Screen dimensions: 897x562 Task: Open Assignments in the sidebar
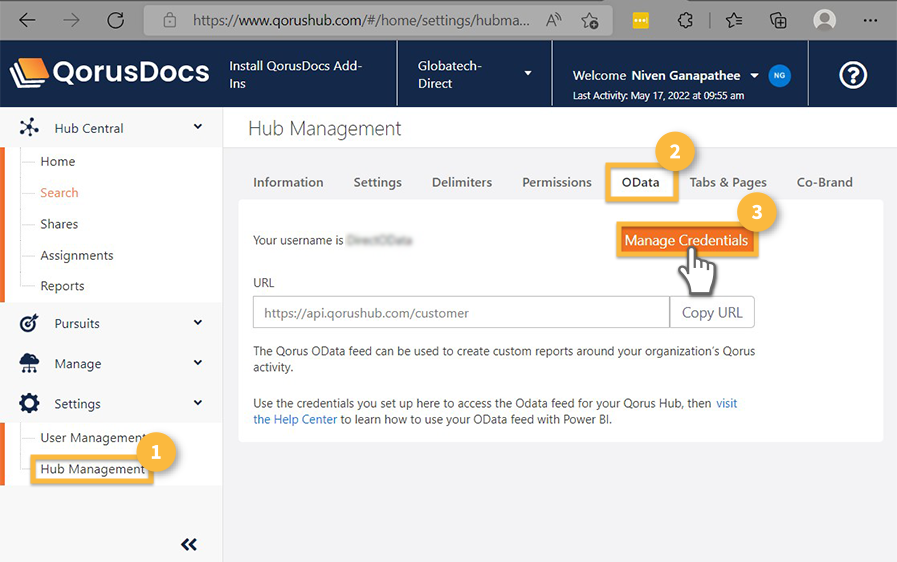77,255
